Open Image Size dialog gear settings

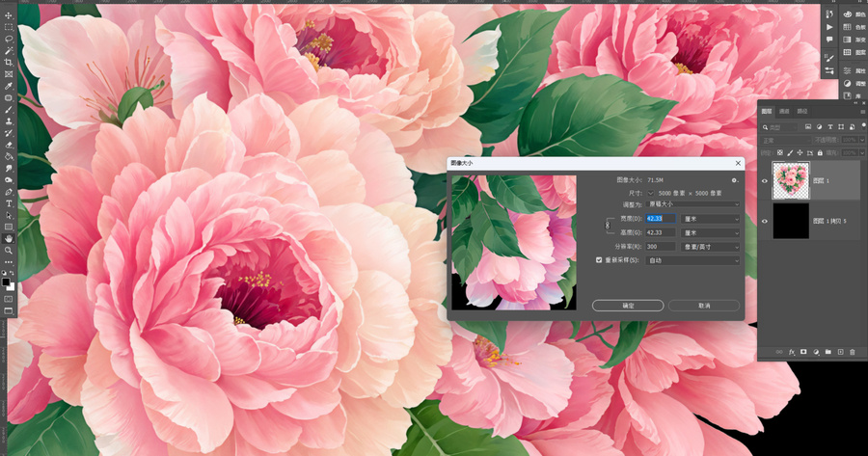coord(735,180)
